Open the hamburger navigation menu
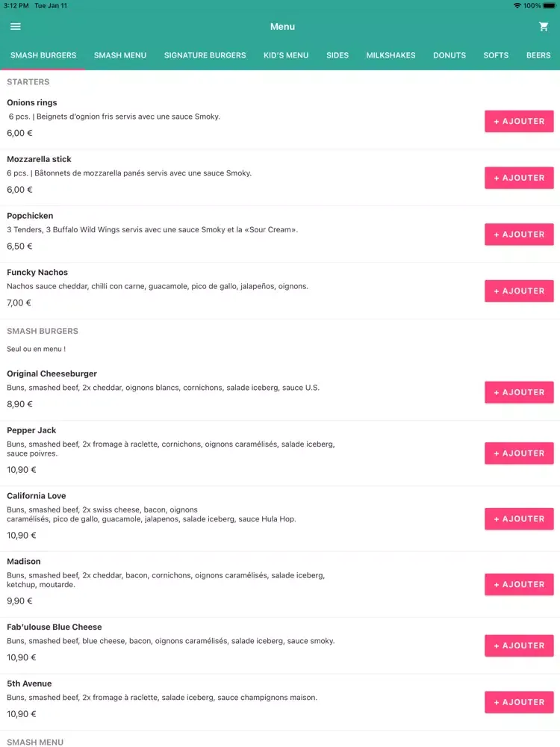The width and height of the screenshot is (560, 747). pos(15,26)
